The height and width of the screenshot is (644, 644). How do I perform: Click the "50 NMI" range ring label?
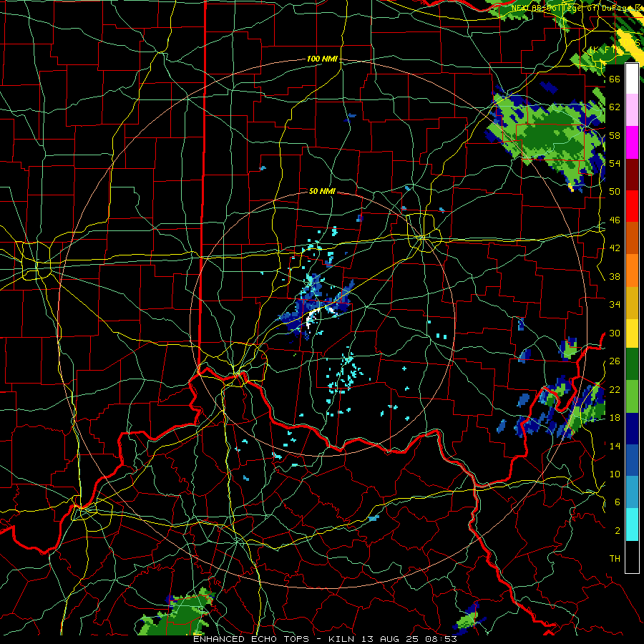pyautogui.click(x=322, y=191)
